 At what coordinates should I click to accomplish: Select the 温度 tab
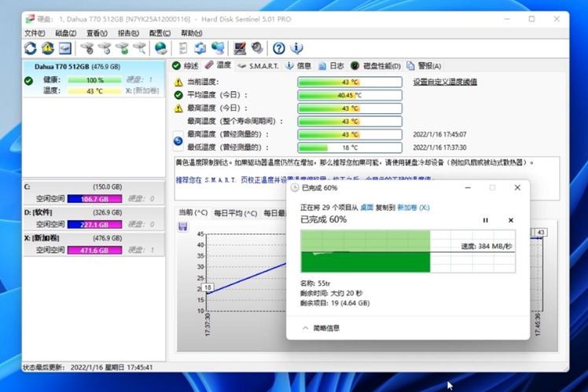click(219, 65)
